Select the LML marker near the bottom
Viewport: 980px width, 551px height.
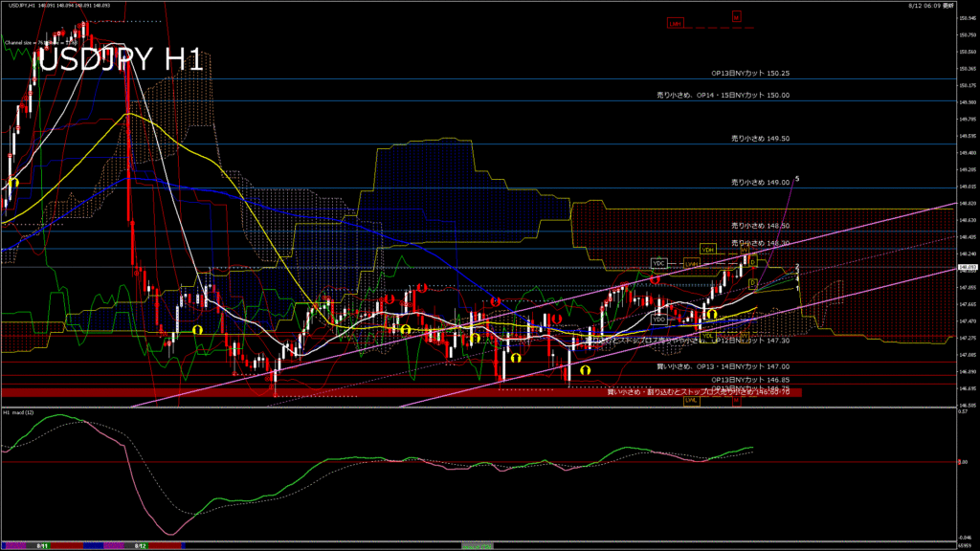(x=690, y=401)
